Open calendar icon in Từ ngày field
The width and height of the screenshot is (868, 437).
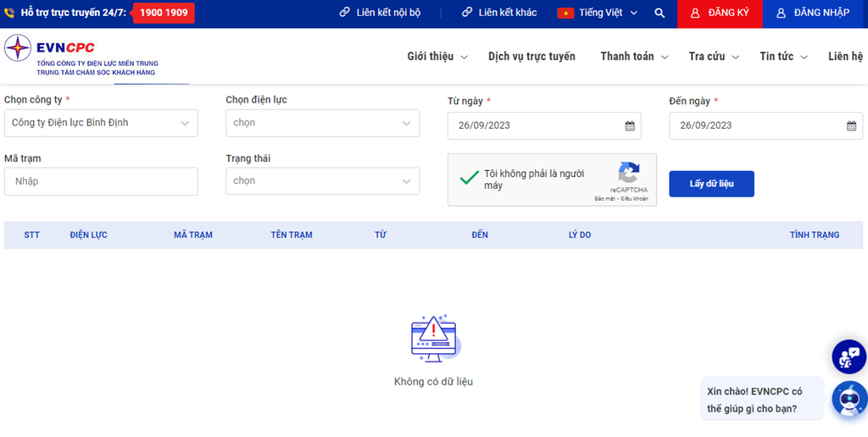630,125
